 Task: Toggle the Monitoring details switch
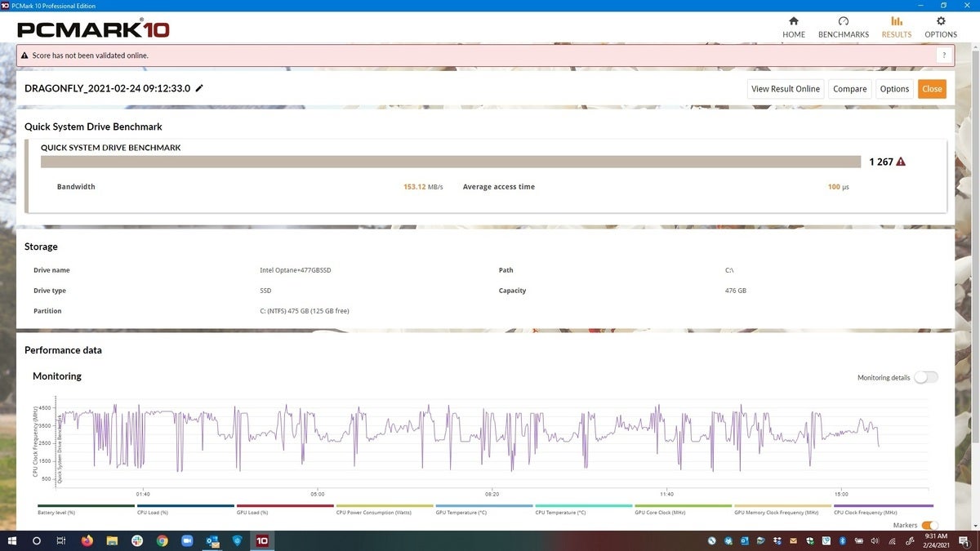(x=926, y=377)
